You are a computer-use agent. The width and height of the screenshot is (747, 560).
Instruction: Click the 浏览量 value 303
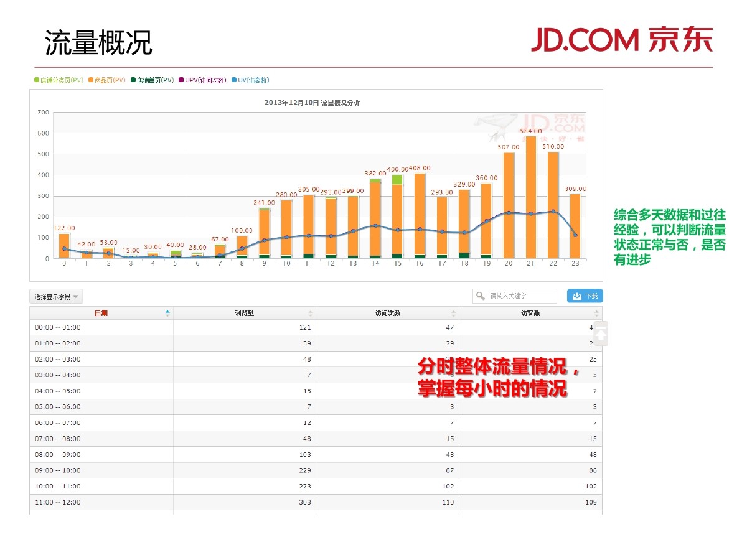[x=305, y=502]
